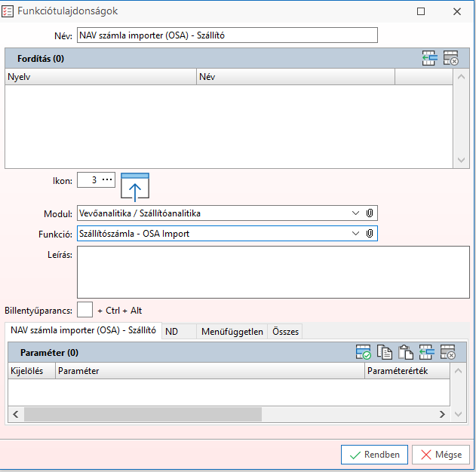
Task: Click left arrow of Paraméter horizontal scrollbar
Action: (x=16, y=415)
